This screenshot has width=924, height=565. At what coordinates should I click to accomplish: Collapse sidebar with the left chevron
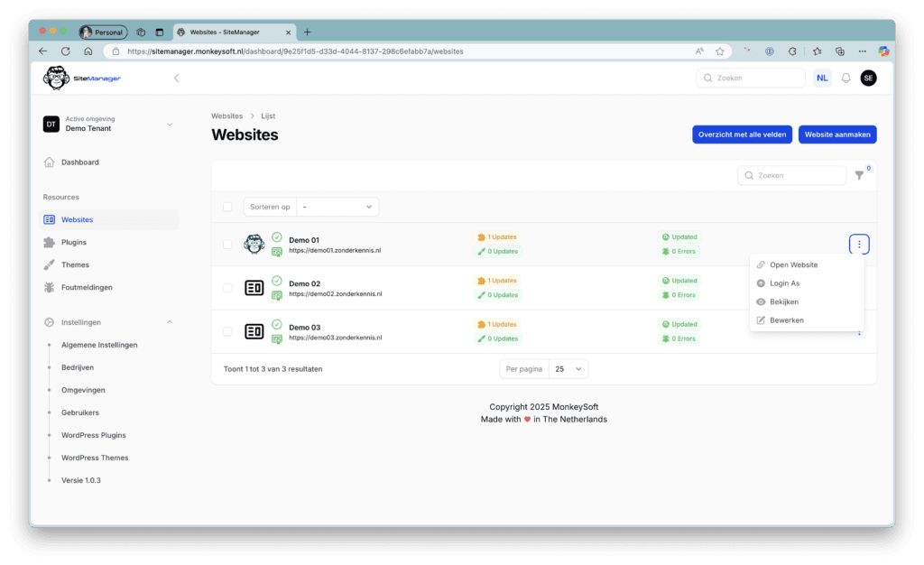[x=176, y=79]
